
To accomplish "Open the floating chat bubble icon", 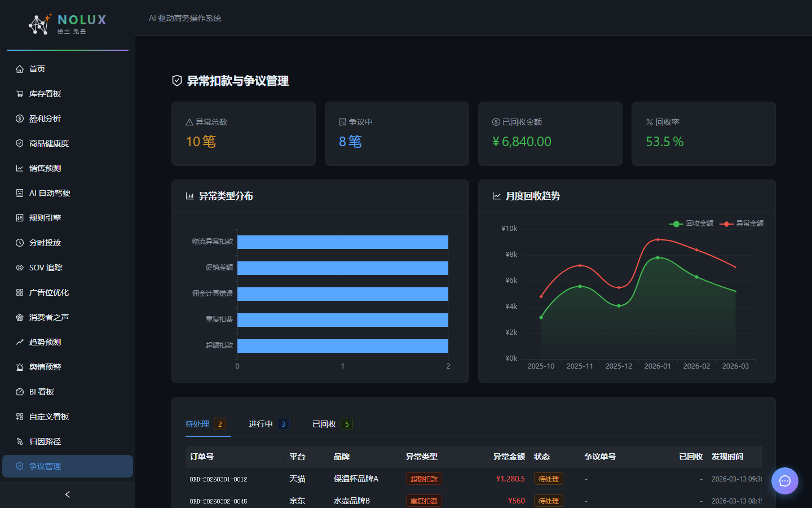I will click(x=785, y=481).
